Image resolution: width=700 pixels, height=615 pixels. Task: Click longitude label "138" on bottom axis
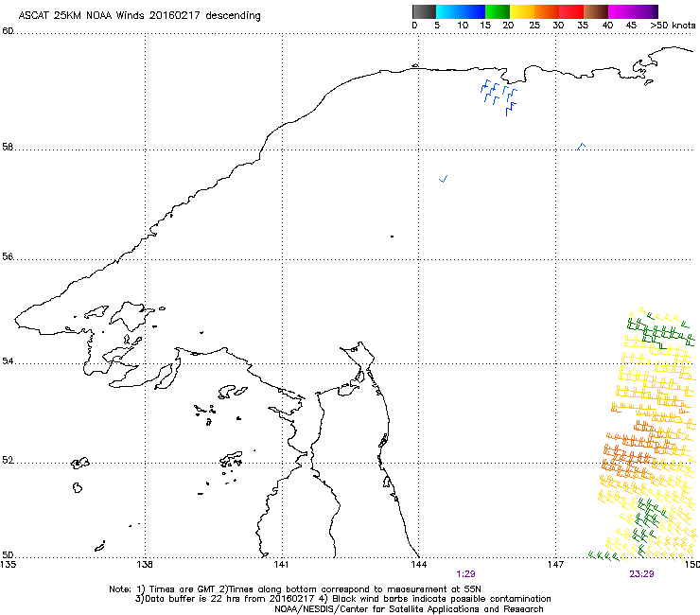click(x=145, y=565)
